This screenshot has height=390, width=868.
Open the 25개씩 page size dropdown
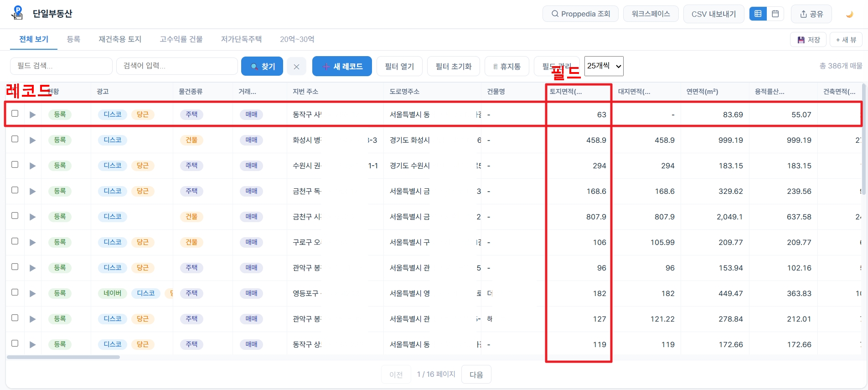(604, 66)
